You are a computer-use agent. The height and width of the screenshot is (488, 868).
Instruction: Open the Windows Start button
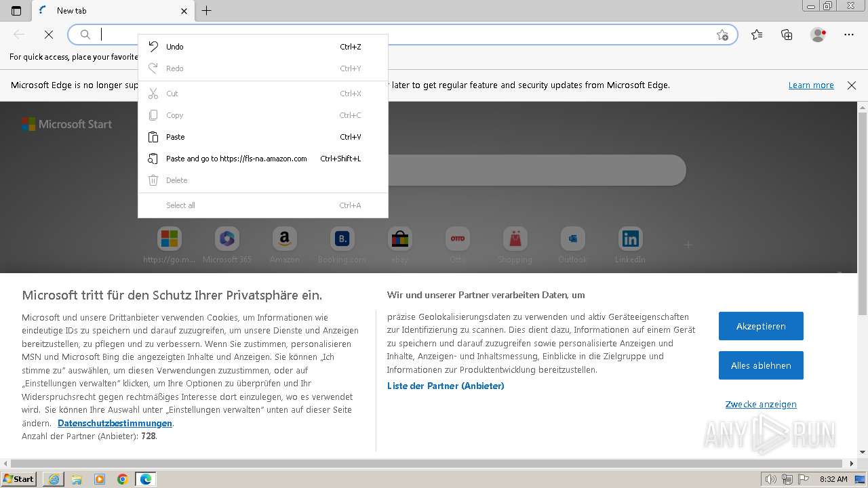pyautogui.click(x=19, y=479)
